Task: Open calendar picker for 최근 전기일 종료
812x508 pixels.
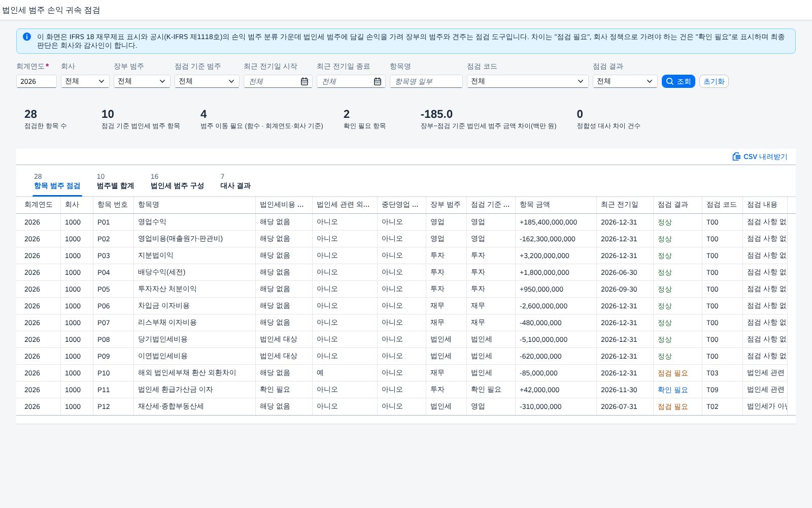Action: (378, 81)
